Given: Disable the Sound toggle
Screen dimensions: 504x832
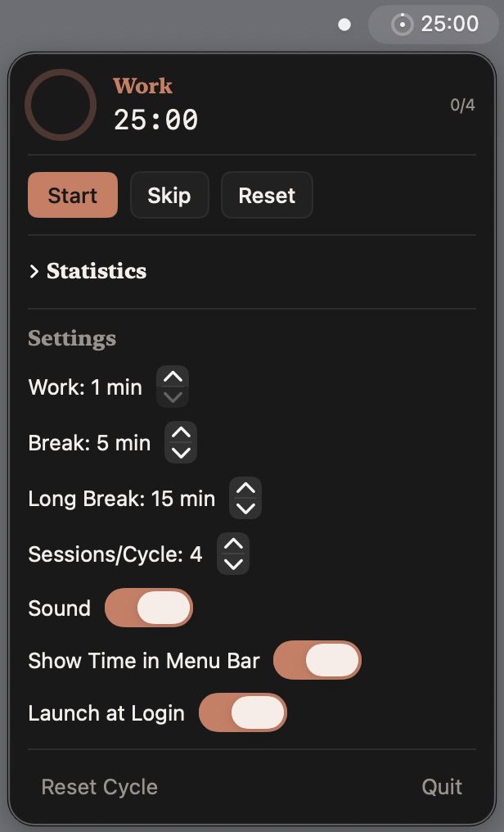Looking at the screenshot, I should click(x=148, y=608).
